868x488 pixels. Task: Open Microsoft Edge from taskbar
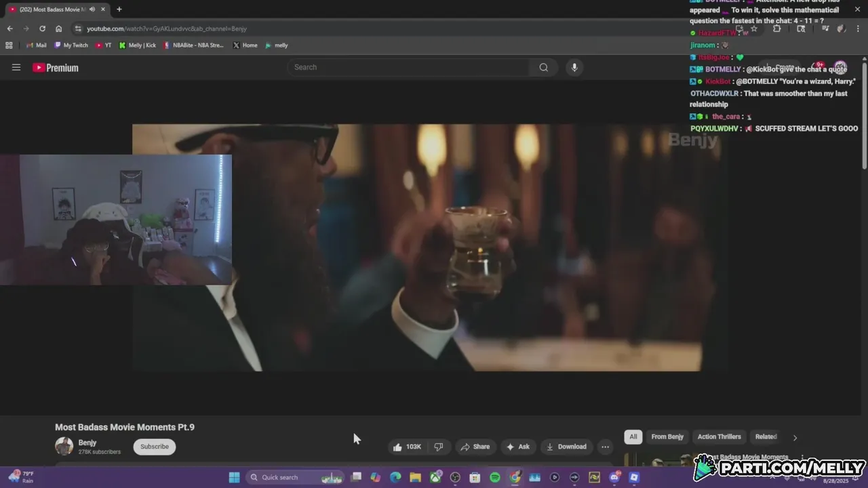(x=395, y=477)
